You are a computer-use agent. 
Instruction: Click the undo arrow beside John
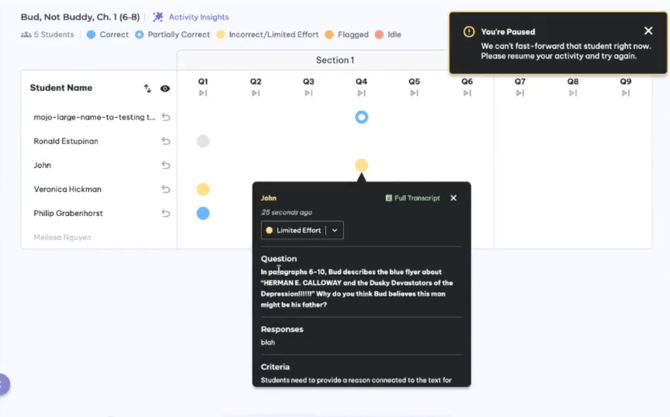[x=166, y=165]
